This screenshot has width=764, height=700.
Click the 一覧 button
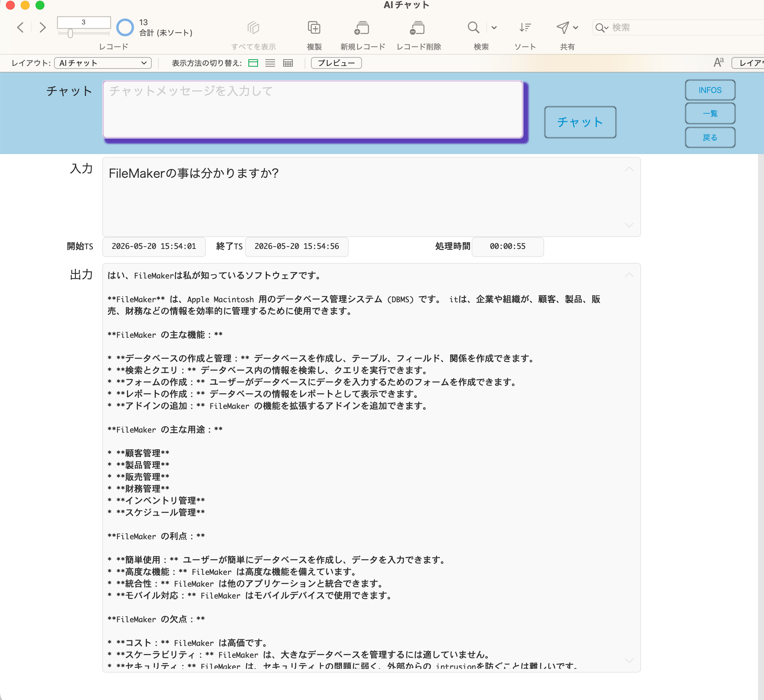coord(710,113)
